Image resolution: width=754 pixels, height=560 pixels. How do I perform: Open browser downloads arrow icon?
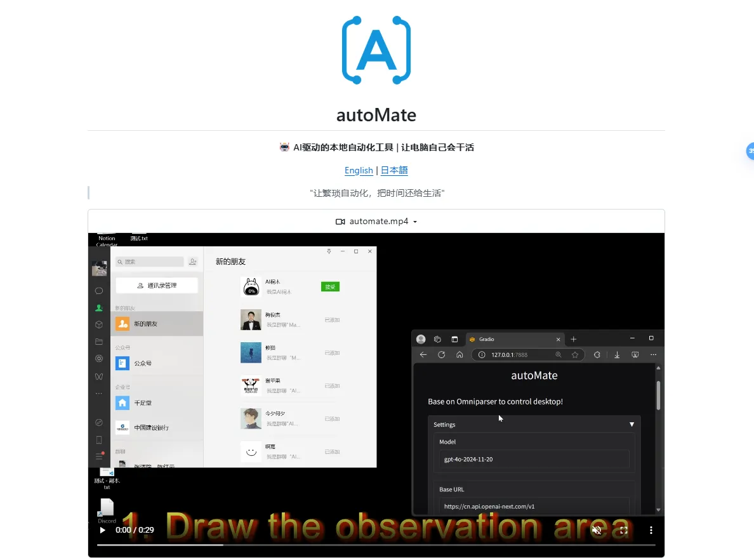click(617, 354)
